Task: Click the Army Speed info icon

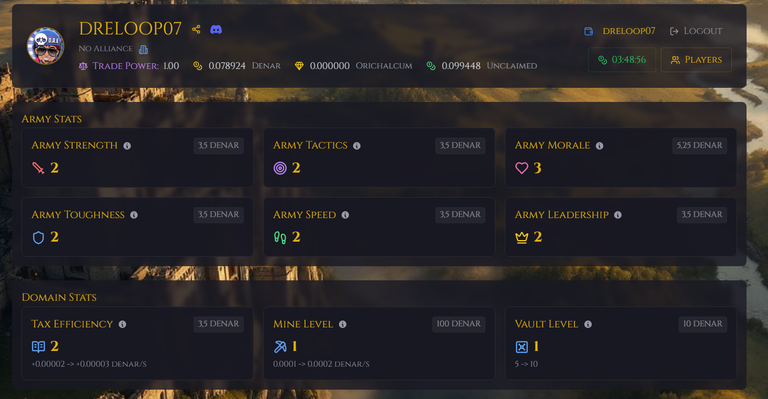Action: click(345, 215)
